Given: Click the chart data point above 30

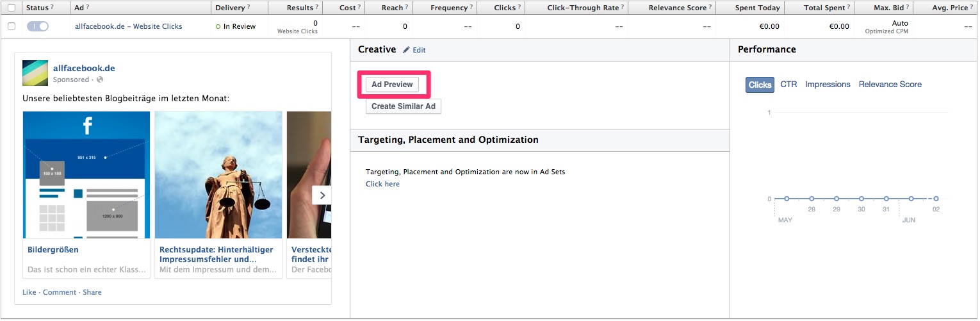Looking at the screenshot, I should pos(862,199).
